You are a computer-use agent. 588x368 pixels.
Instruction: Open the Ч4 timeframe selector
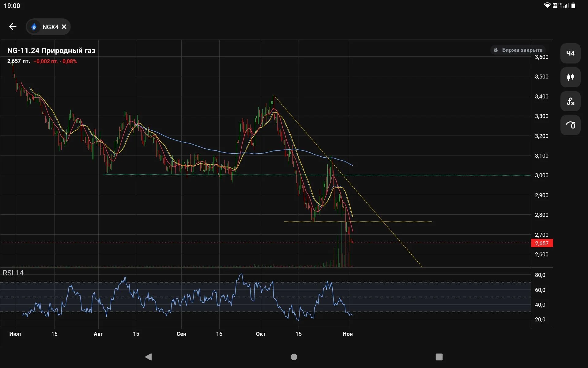click(570, 53)
